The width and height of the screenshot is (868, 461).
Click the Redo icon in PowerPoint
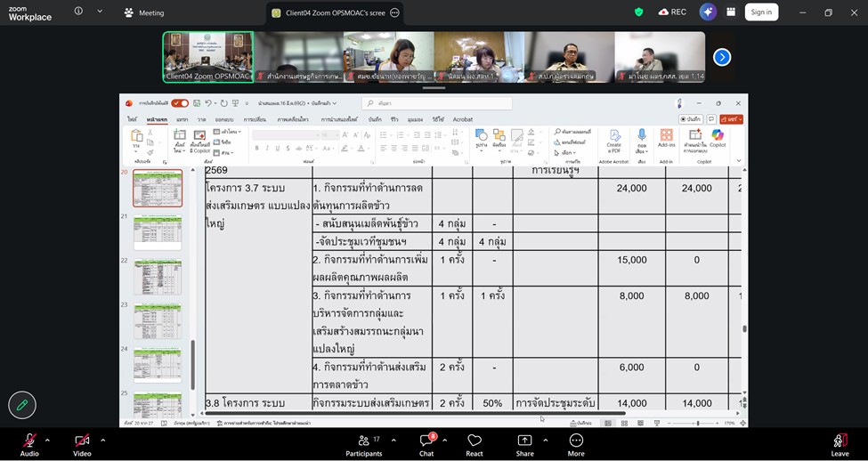[x=224, y=103]
